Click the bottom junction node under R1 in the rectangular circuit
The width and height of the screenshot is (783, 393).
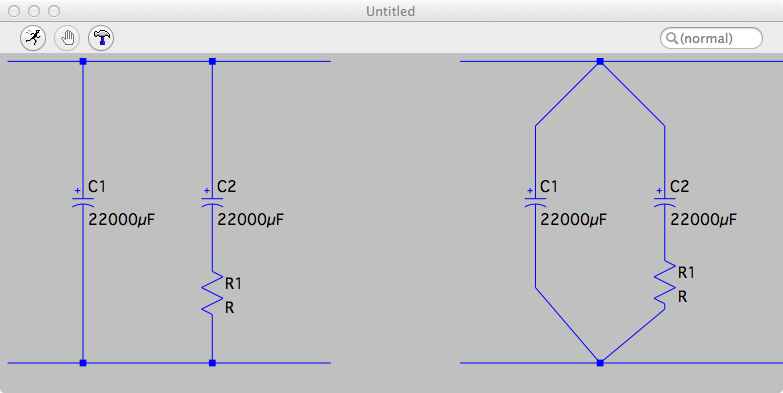click(x=212, y=363)
